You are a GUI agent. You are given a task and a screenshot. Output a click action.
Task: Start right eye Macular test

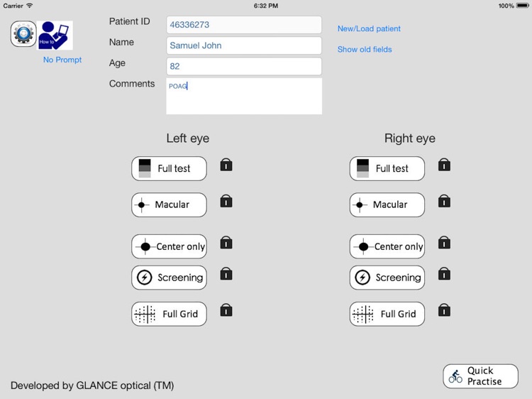tap(387, 205)
